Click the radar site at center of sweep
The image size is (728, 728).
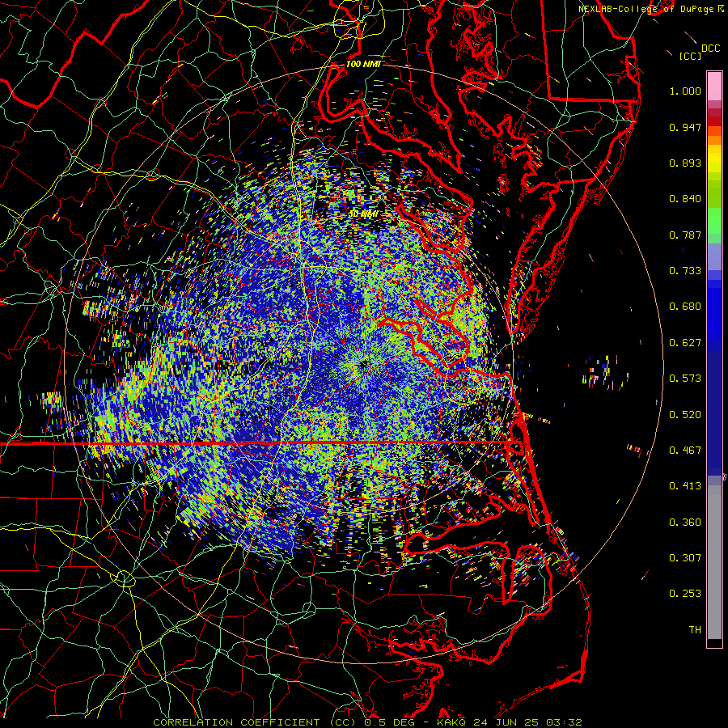click(x=363, y=365)
